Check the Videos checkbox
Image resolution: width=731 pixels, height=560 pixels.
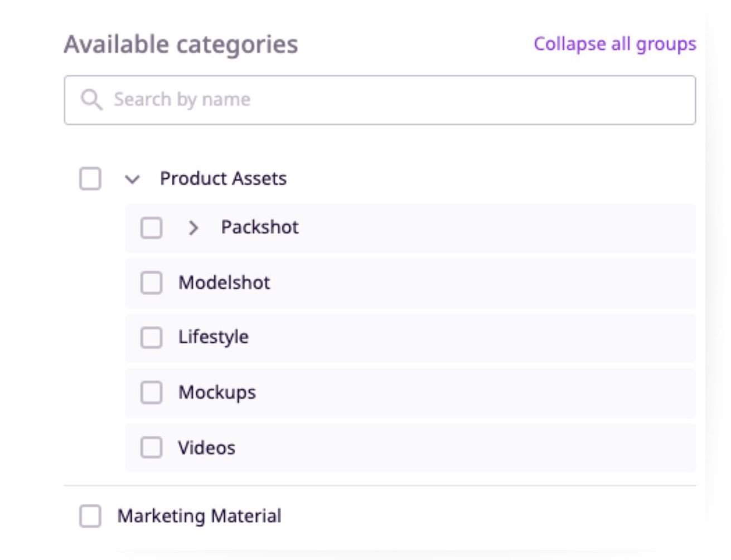(x=151, y=446)
